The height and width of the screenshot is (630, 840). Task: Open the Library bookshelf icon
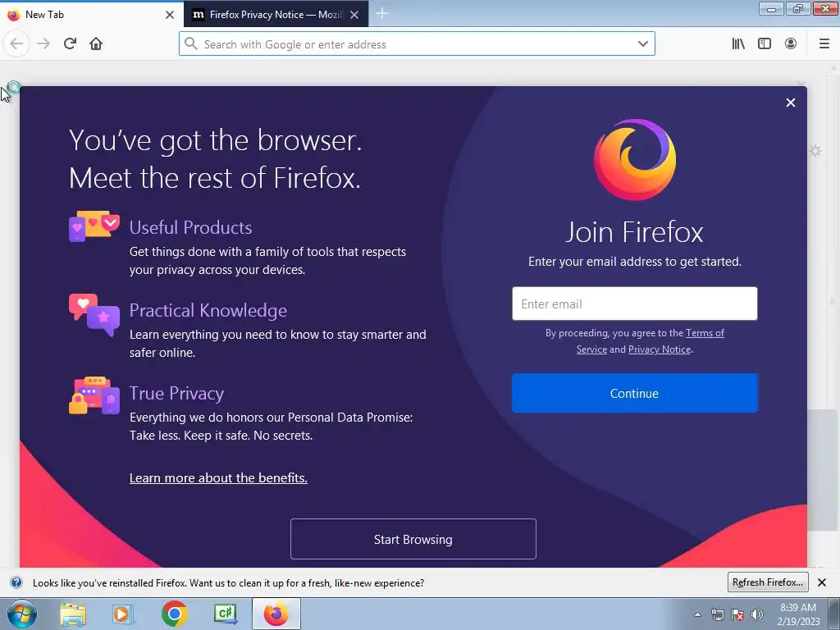pos(738,44)
